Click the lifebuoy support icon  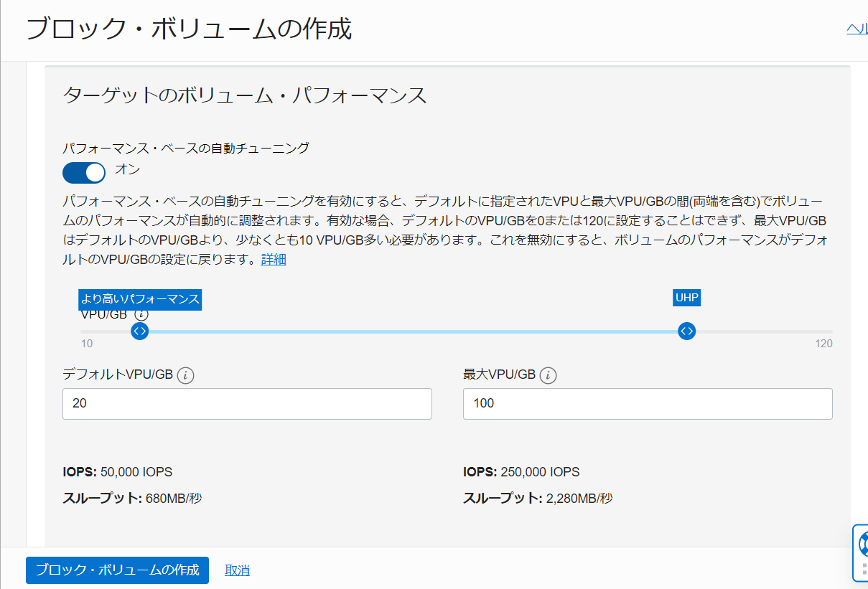point(862,543)
